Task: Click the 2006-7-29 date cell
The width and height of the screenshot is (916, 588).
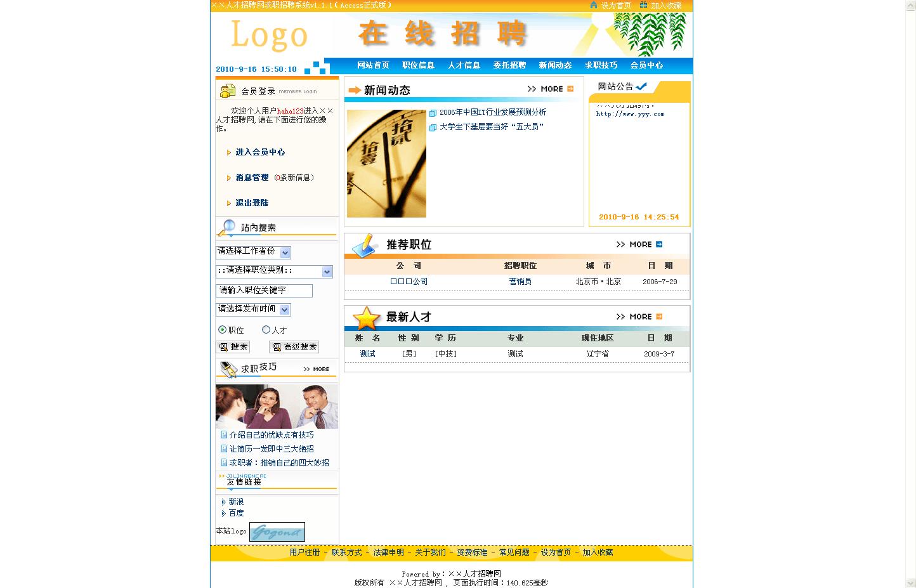Action: tap(660, 282)
